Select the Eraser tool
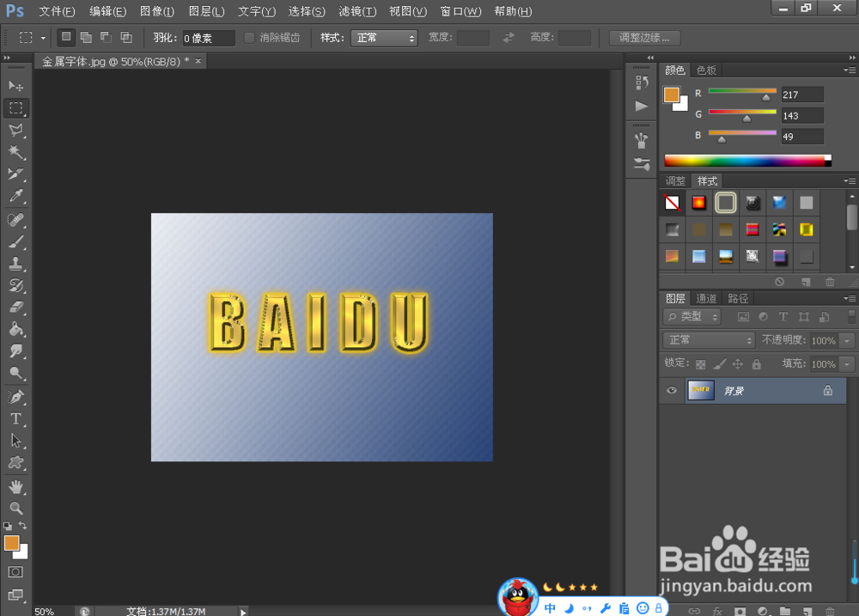This screenshot has height=616, width=859. tap(15, 308)
